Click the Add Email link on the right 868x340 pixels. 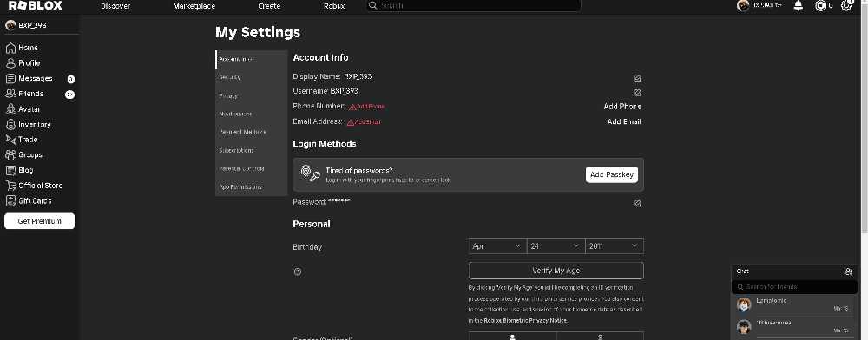coord(624,121)
